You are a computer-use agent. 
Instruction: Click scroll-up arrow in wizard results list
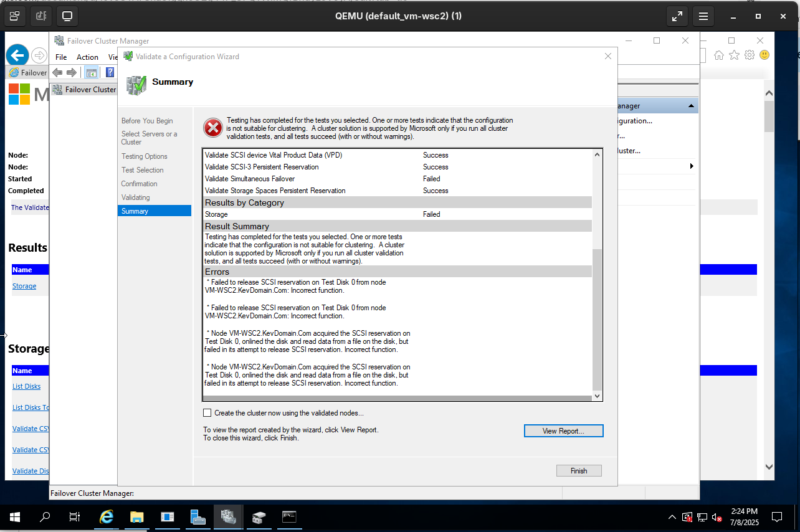[x=597, y=154]
